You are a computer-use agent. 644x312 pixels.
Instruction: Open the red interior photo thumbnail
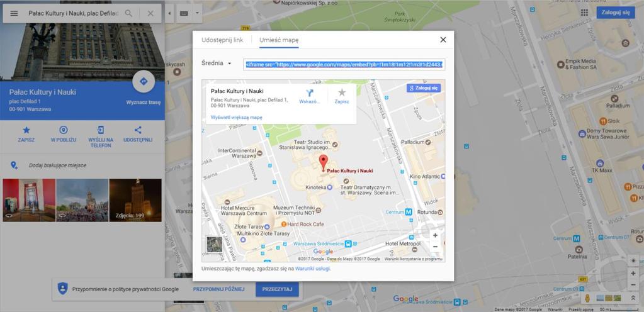point(29,200)
